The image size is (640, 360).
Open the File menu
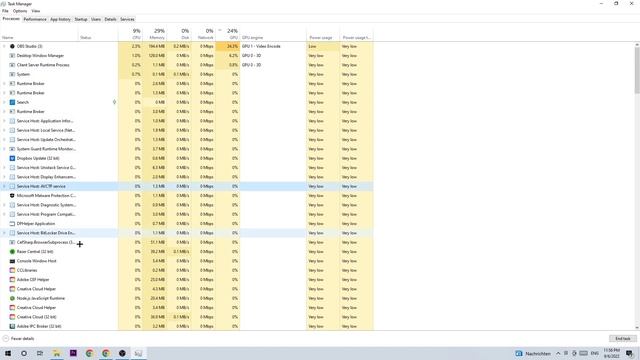(5, 11)
